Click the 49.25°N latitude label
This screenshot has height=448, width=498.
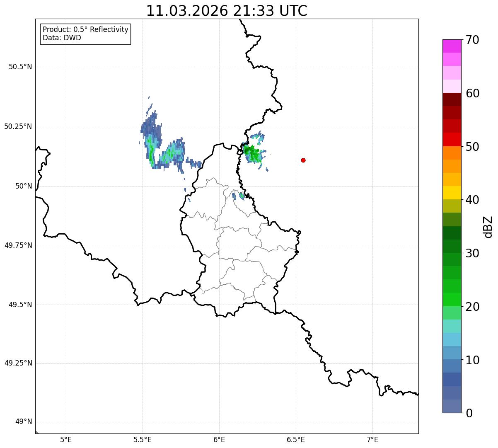point(18,363)
